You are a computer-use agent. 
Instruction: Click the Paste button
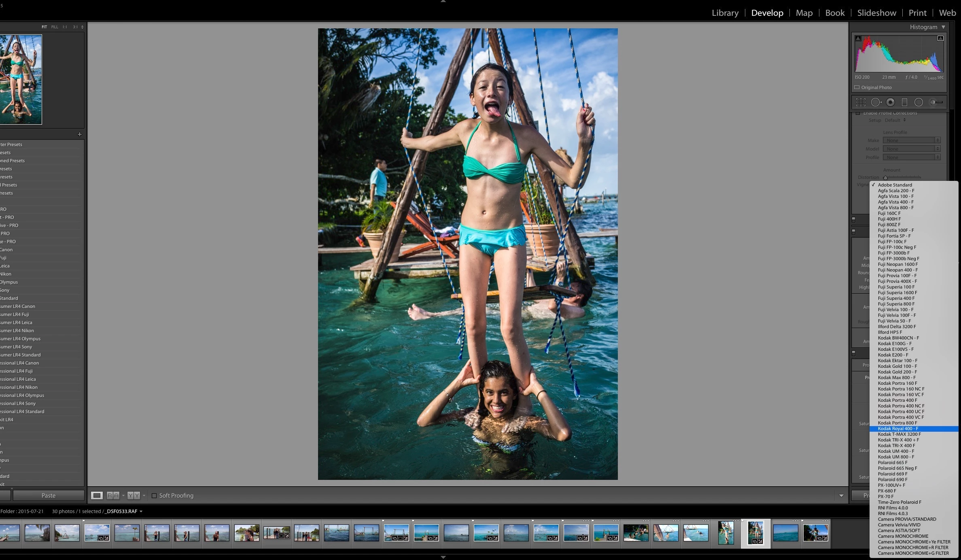pyautogui.click(x=49, y=495)
